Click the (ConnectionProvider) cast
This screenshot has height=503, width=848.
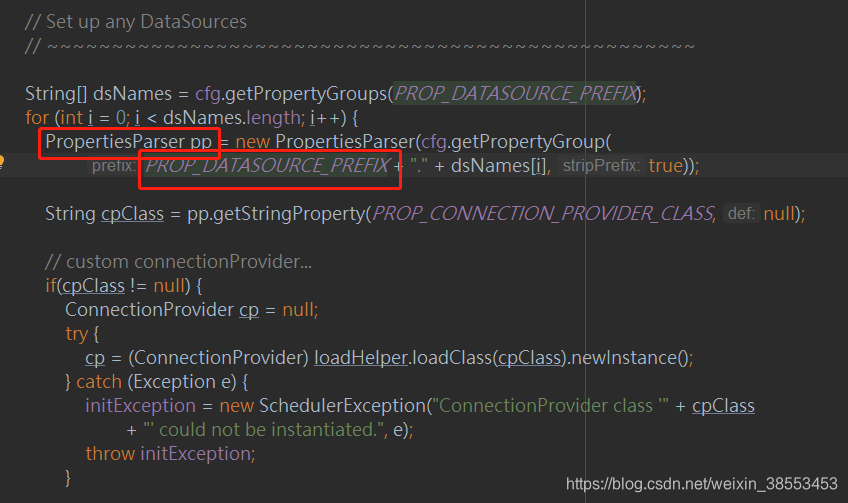(218, 358)
